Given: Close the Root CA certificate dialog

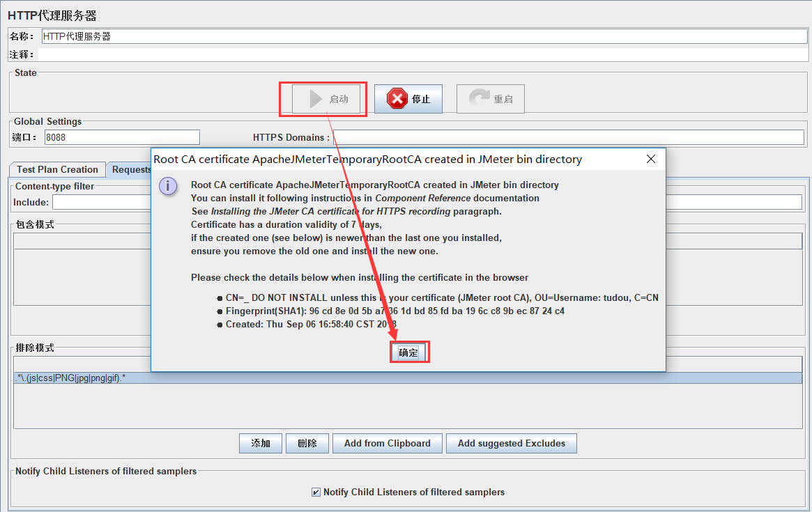Looking at the screenshot, I should pos(651,160).
